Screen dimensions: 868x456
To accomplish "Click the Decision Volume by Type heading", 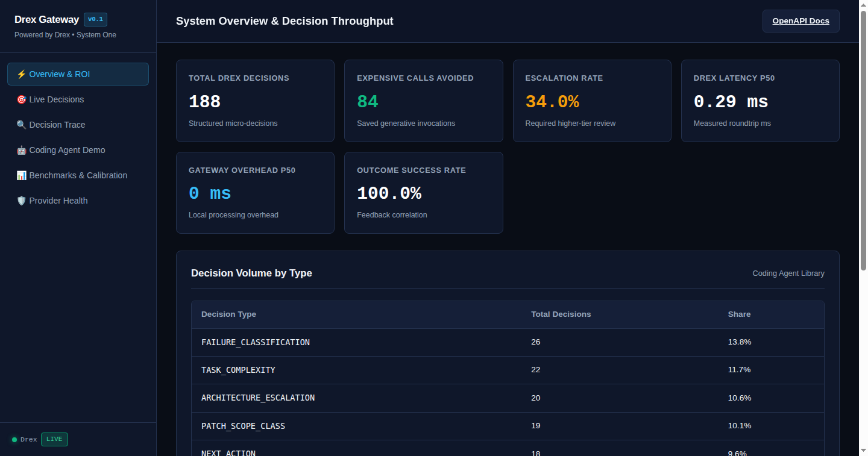I will click(x=251, y=273).
